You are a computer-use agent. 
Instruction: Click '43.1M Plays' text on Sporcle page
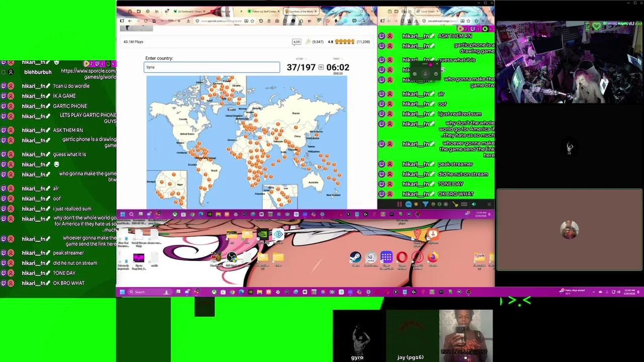[x=133, y=42]
